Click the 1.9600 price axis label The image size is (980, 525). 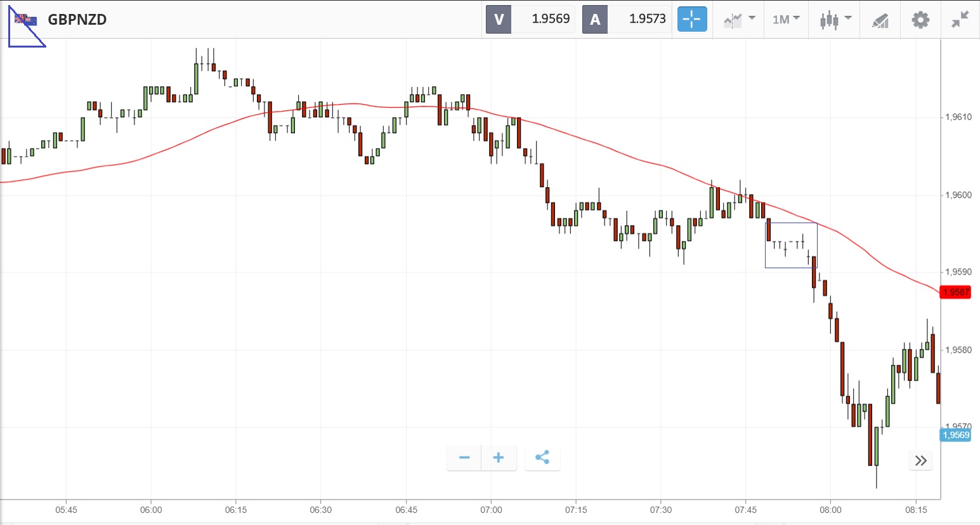pos(958,195)
